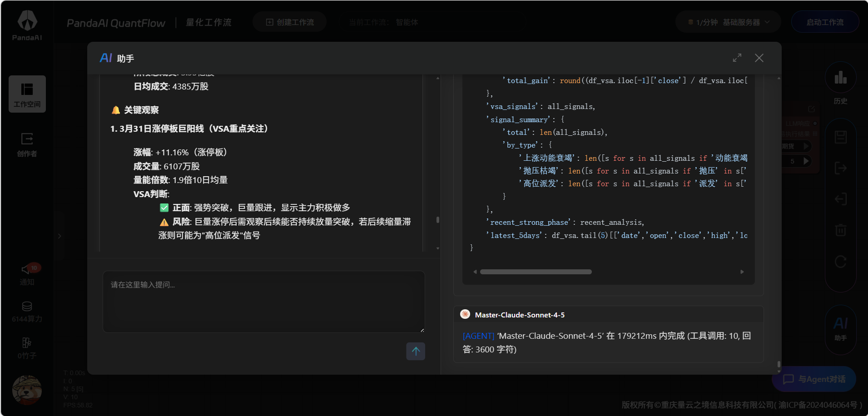
Task: Open the 基础服务器 server dropdown
Action: pyautogui.click(x=728, y=22)
